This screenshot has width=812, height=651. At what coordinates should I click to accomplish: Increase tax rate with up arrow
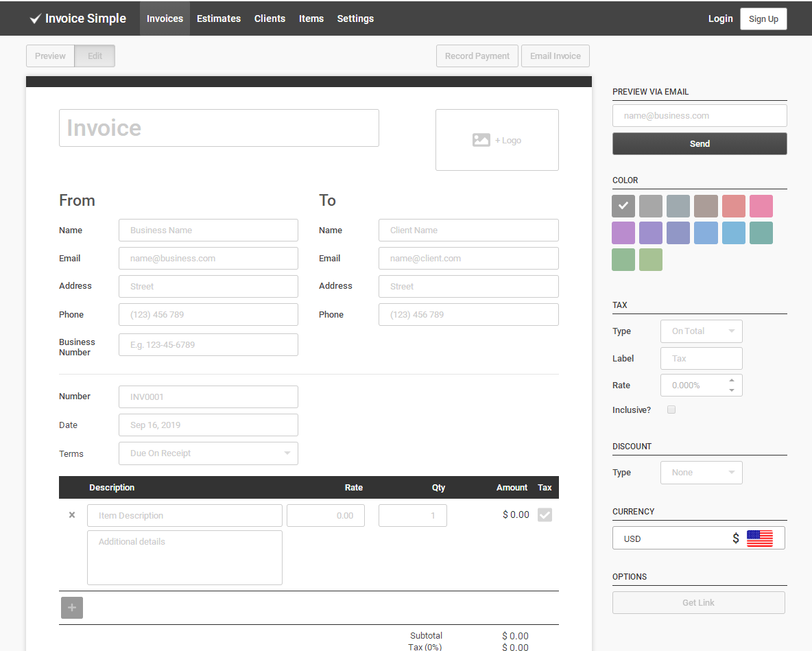pos(732,380)
